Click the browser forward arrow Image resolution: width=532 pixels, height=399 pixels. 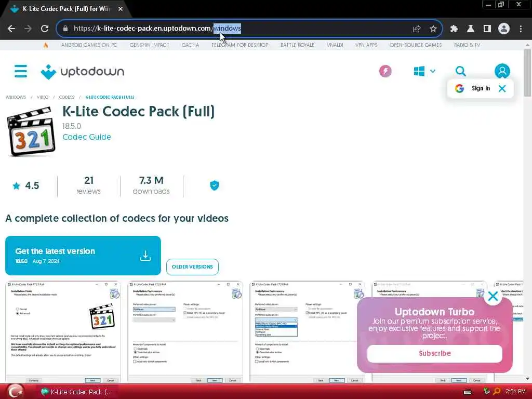[x=28, y=29]
